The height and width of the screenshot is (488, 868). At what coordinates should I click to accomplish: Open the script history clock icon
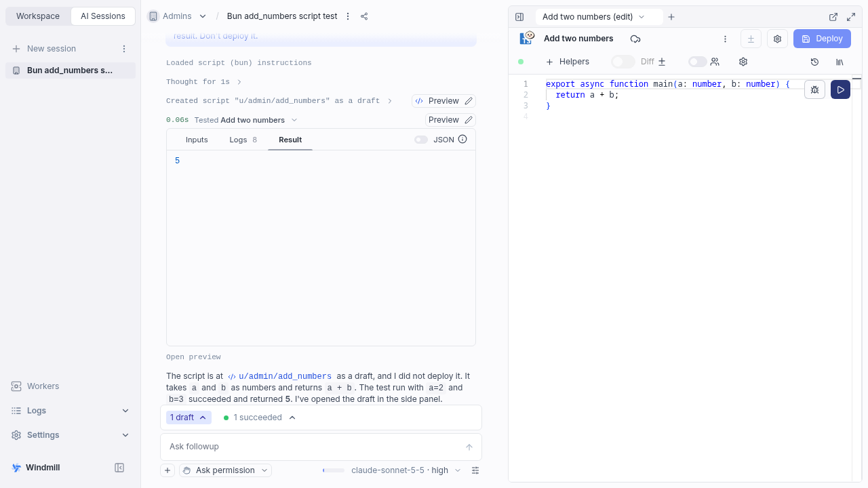pos(814,62)
